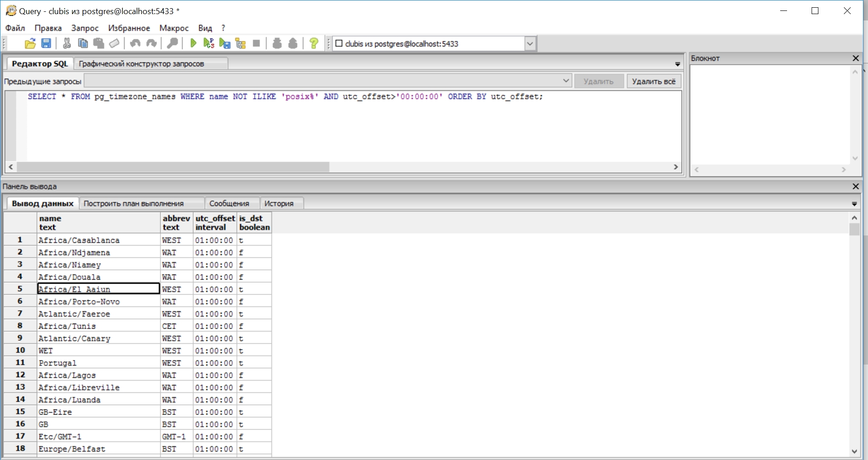Screen dimensions: 868x460
Task: Execute the query with green play icon
Action: (193, 44)
